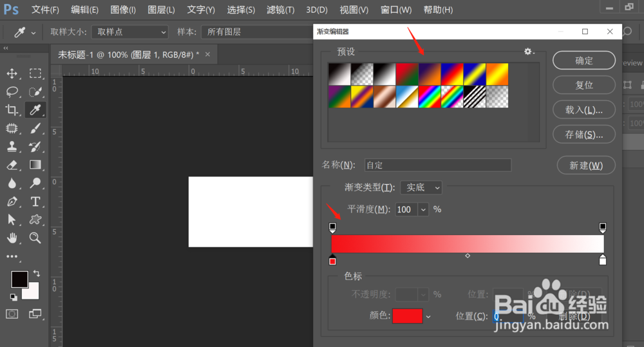Image resolution: width=644 pixels, height=347 pixels.
Task: Select the Pen tool
Action: pyautogui.click(x=12, y=202)
